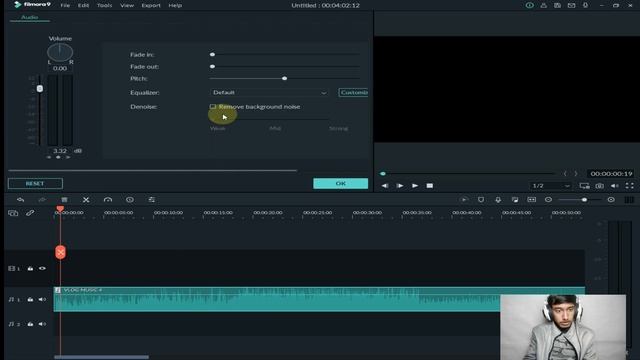Add a marker with shield icon

481,200
